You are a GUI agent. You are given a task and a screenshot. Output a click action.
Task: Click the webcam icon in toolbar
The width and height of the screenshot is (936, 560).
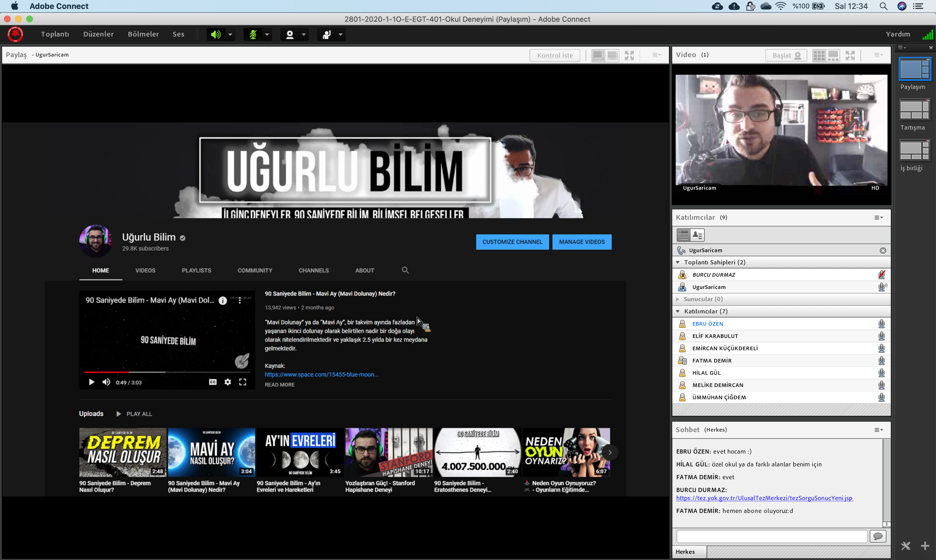coord(290,34)
